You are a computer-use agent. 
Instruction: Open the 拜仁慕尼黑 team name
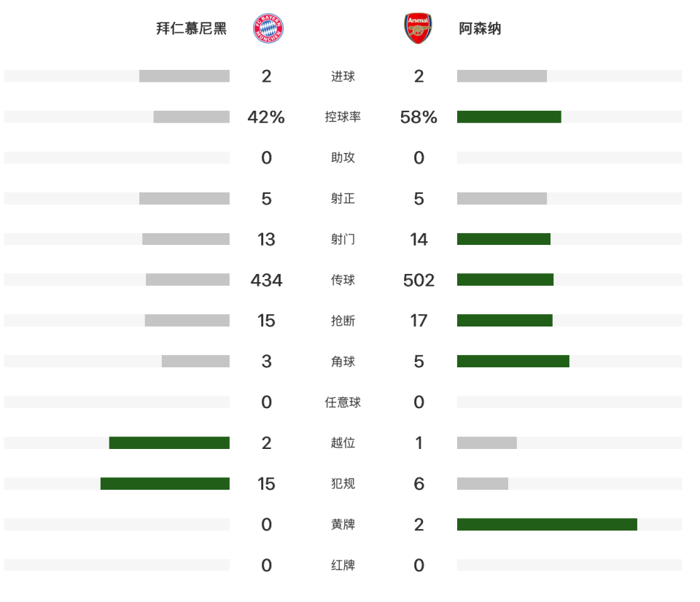click(192, 28)
